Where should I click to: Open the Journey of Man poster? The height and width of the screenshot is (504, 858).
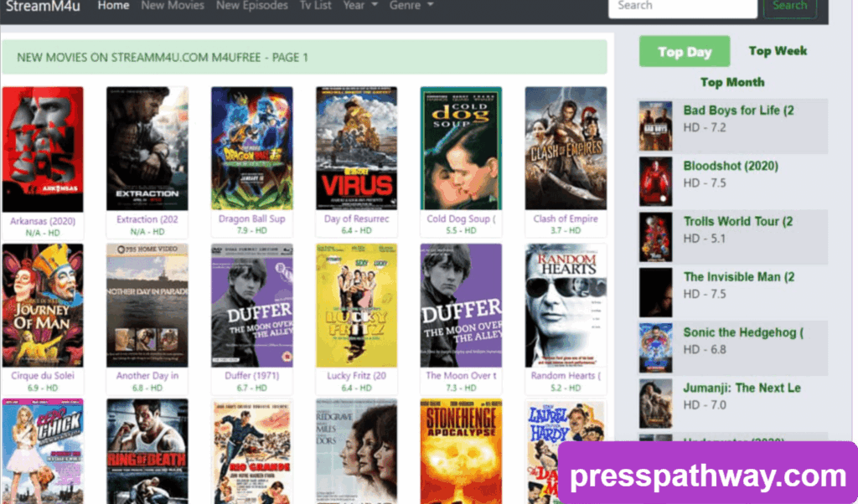coord(43,306)
